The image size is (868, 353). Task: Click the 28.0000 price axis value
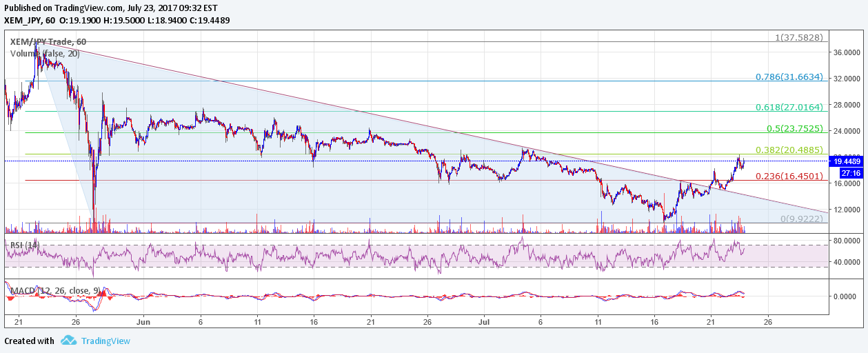pos(847,105)
